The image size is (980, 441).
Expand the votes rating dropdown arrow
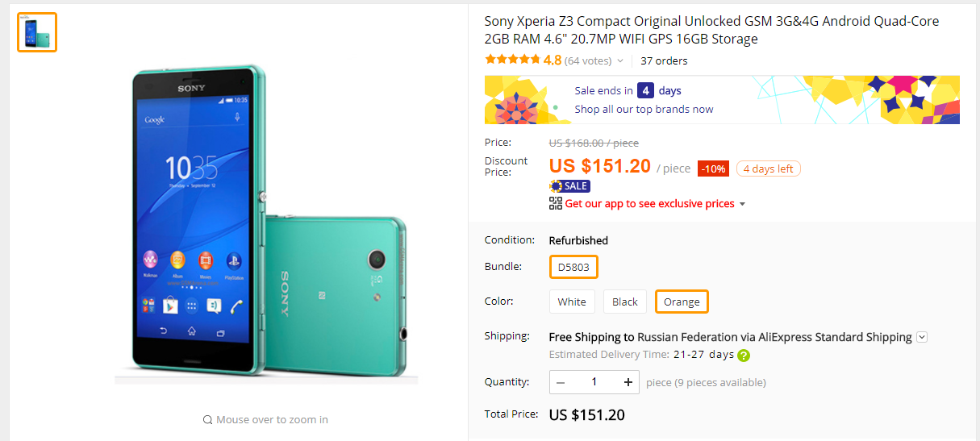tap(620, 61)
